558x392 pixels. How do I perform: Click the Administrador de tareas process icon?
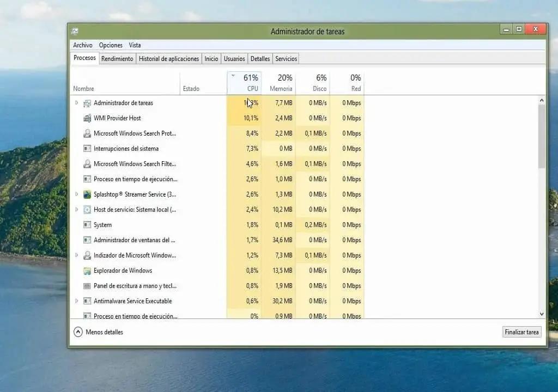point(87,103)
